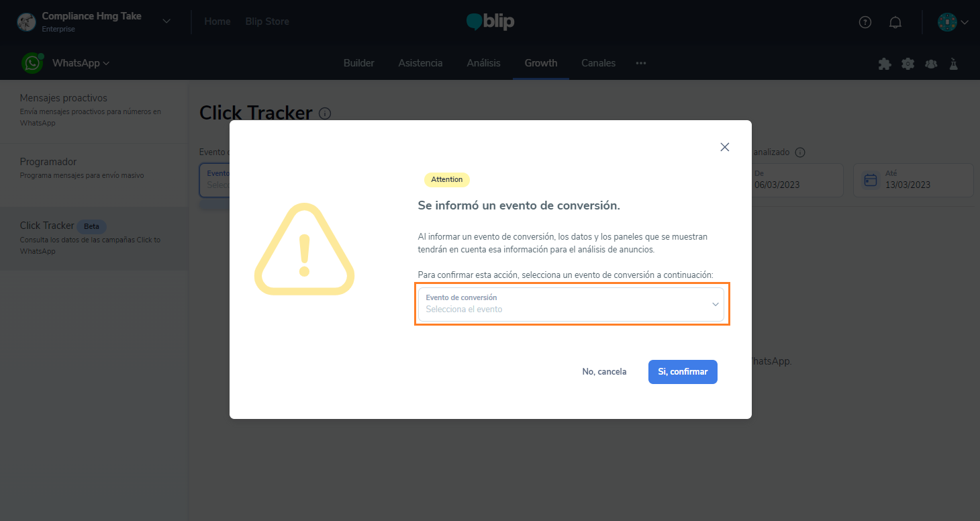Click the Sí, confirmar button
The height and width of the screenshot is (521, 980).
(683, 372)
